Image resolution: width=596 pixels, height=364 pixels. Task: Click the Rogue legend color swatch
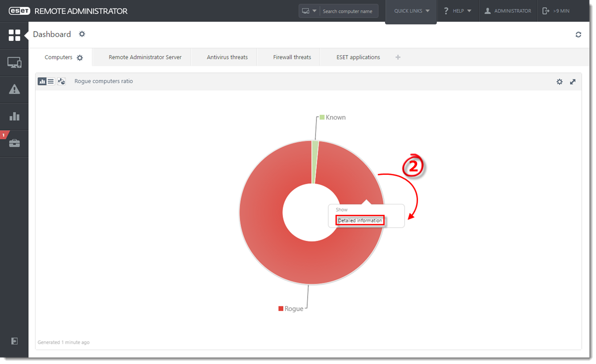click(x=281, y=308)
